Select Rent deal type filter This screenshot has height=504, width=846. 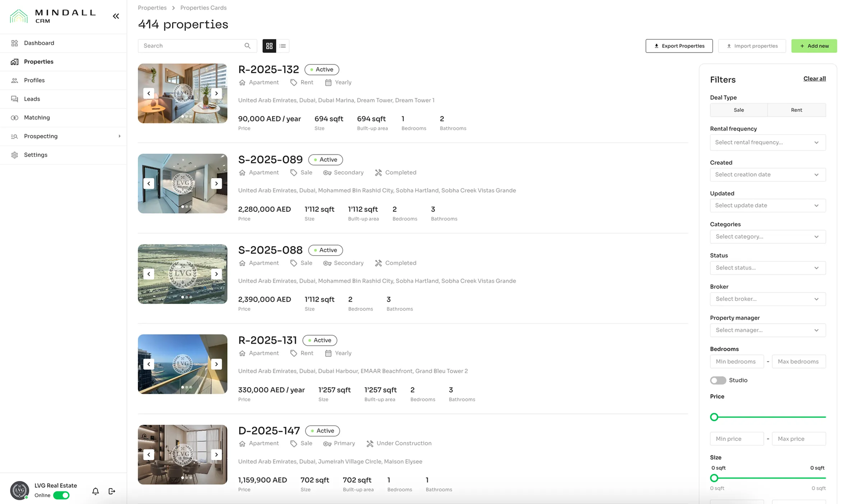coord(796,110)
